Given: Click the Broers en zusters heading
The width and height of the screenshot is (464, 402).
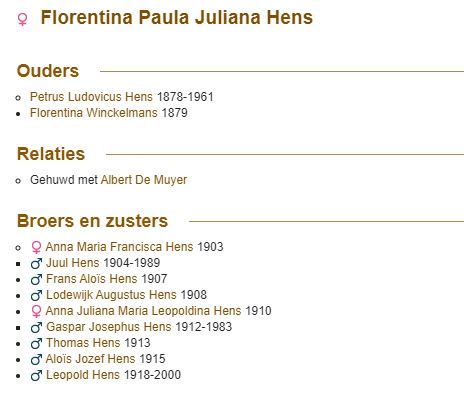Looking at the screenshot, I should 92,221.
